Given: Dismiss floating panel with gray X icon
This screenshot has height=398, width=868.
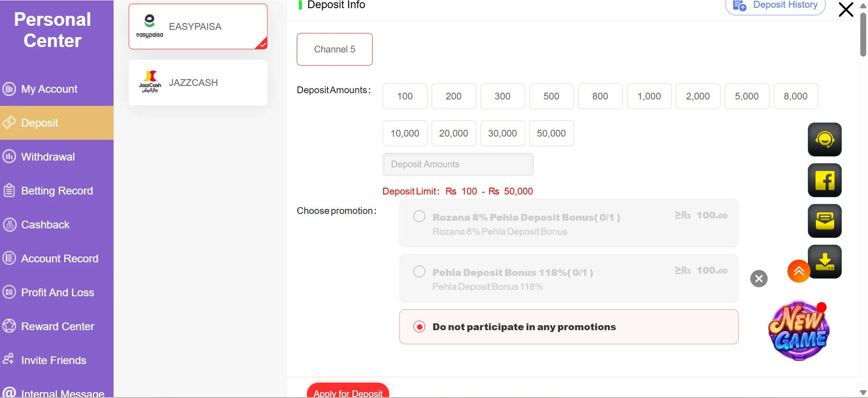Looking at the screenshot, I should [759, 279].
